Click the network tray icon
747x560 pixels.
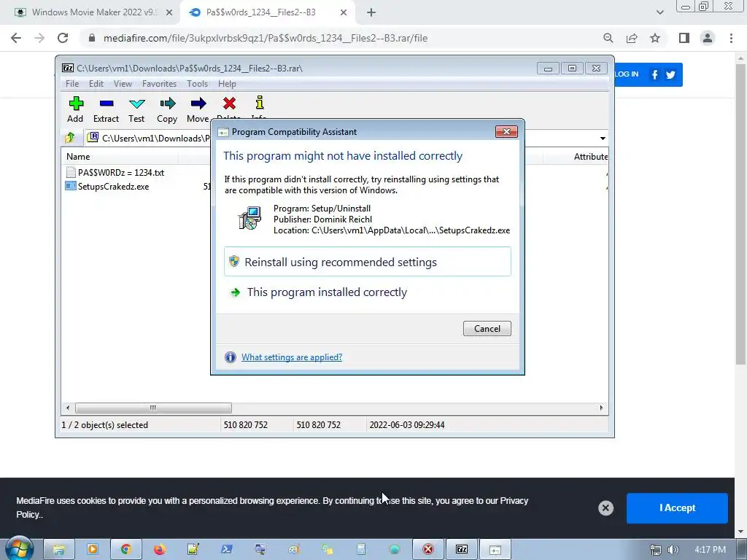coord(656,550)
